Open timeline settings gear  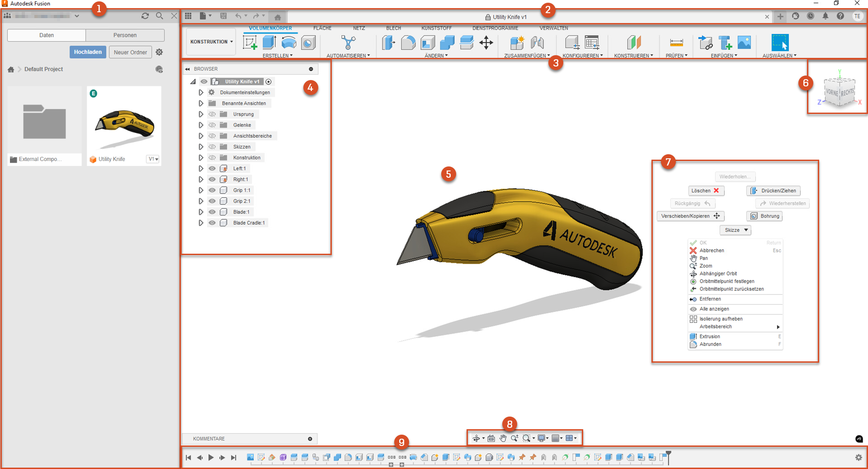(x=859, y=457)
